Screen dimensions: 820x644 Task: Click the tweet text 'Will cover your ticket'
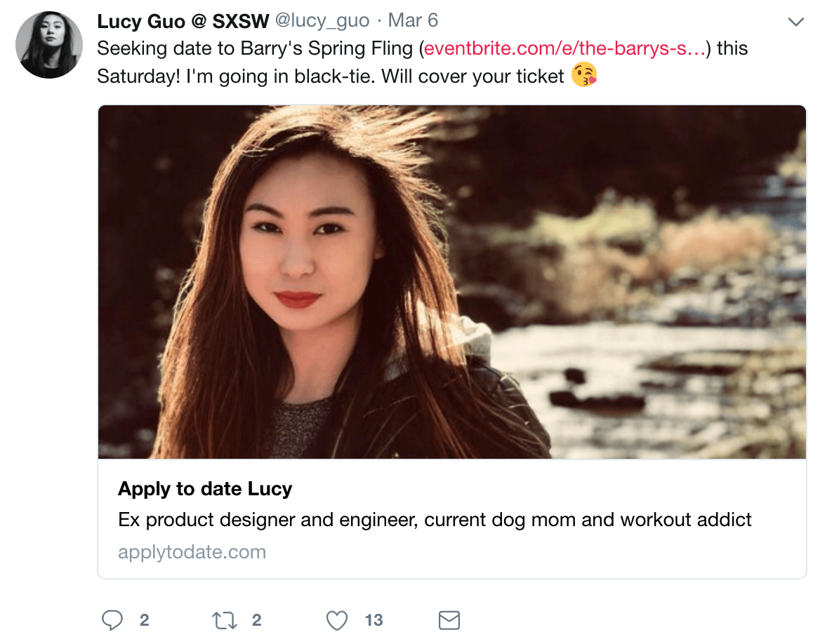(x=472, y=76)
